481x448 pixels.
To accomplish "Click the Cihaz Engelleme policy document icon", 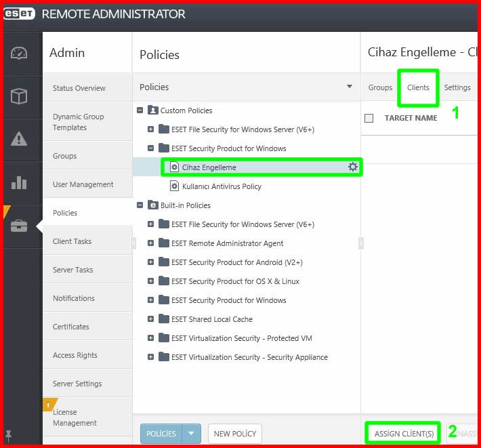I will pyautogui.click(x=174, y=167).
